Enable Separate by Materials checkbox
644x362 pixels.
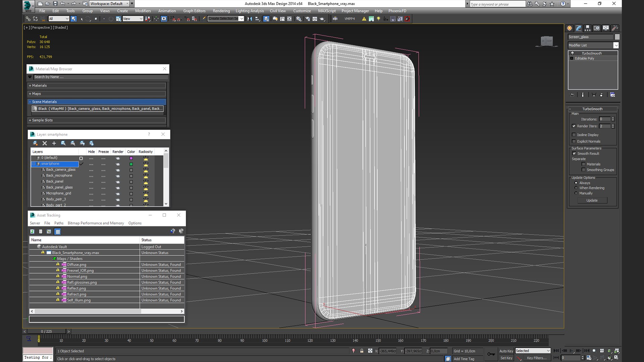click(584, 164)
